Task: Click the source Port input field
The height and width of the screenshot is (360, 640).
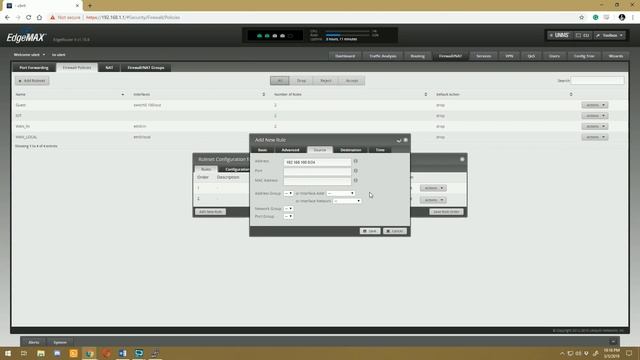Action: pos(317,171)
